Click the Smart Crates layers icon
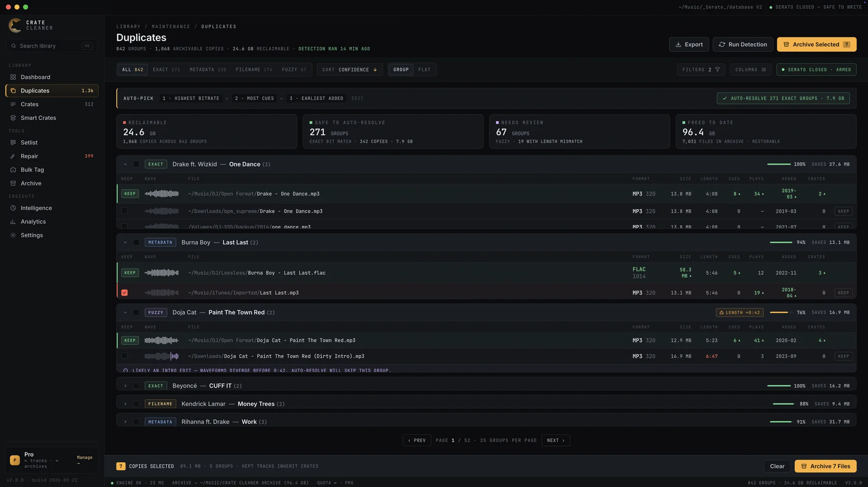This screenshot has width=868, height=487. (x=13, y=118)
